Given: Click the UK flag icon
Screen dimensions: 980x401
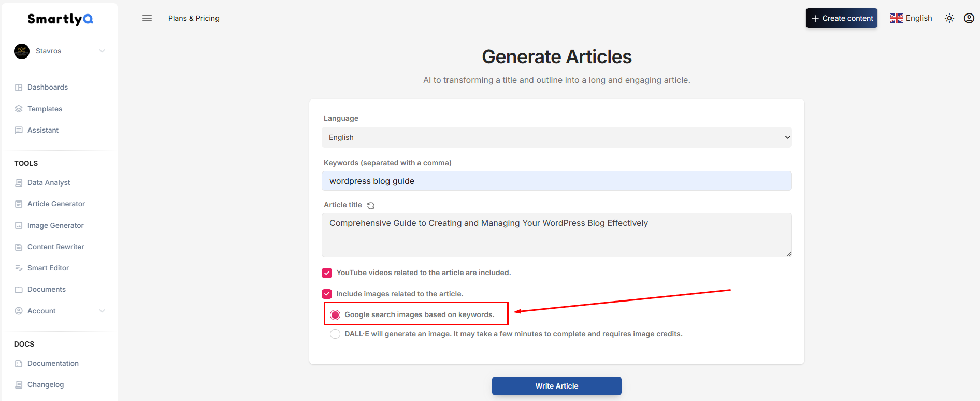Looking at the screenshot, I should tap(897, 18).
